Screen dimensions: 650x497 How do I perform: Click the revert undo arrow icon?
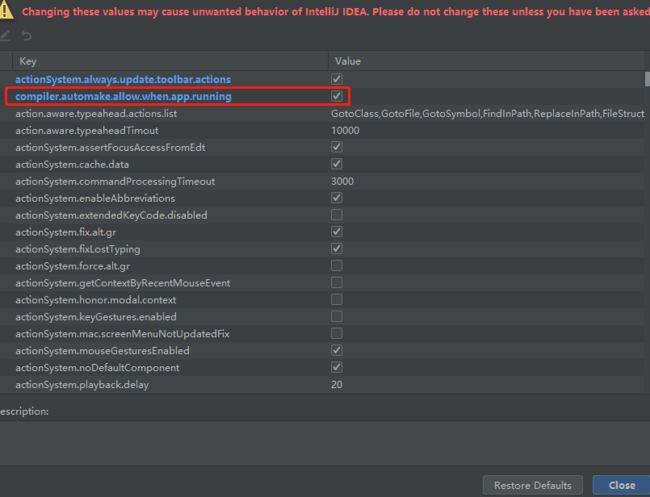coord(26,36)
